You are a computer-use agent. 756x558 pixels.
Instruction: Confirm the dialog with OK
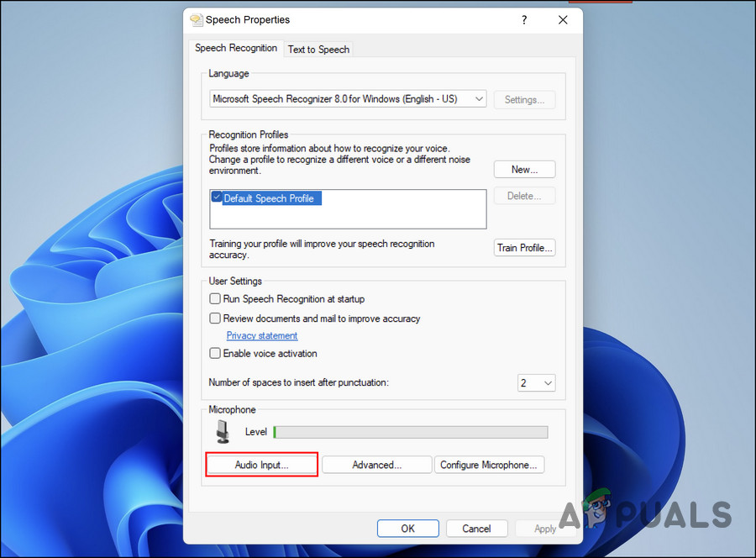tap(408, 529)
